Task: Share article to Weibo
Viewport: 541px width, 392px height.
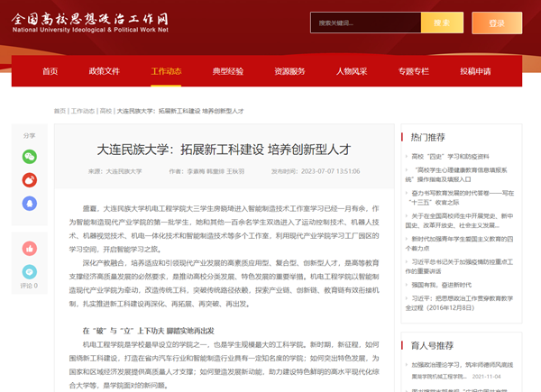Action: (30, 179)
